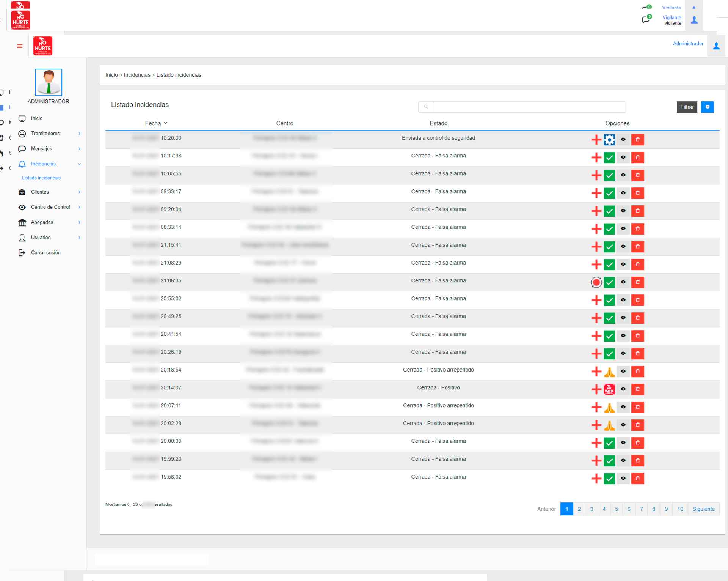
Task: Click plus icon on 19:56:32 row
Action: click(596, 479)
